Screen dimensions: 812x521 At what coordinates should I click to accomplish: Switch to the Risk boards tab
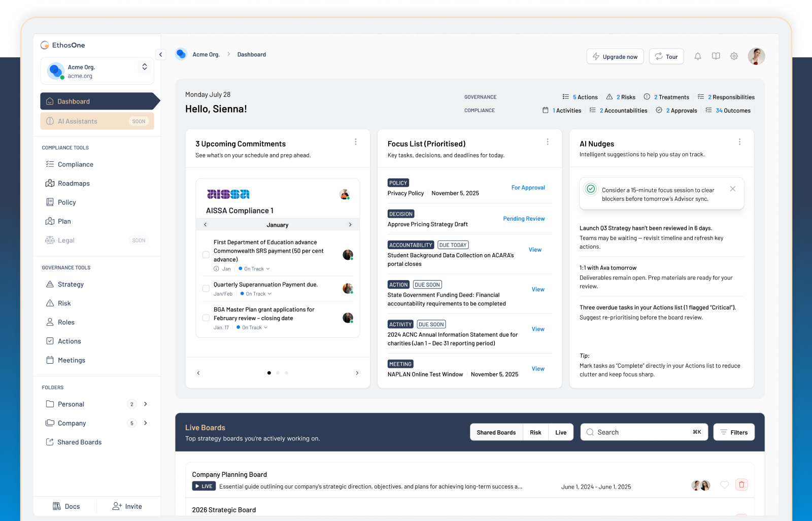(535, 432)
